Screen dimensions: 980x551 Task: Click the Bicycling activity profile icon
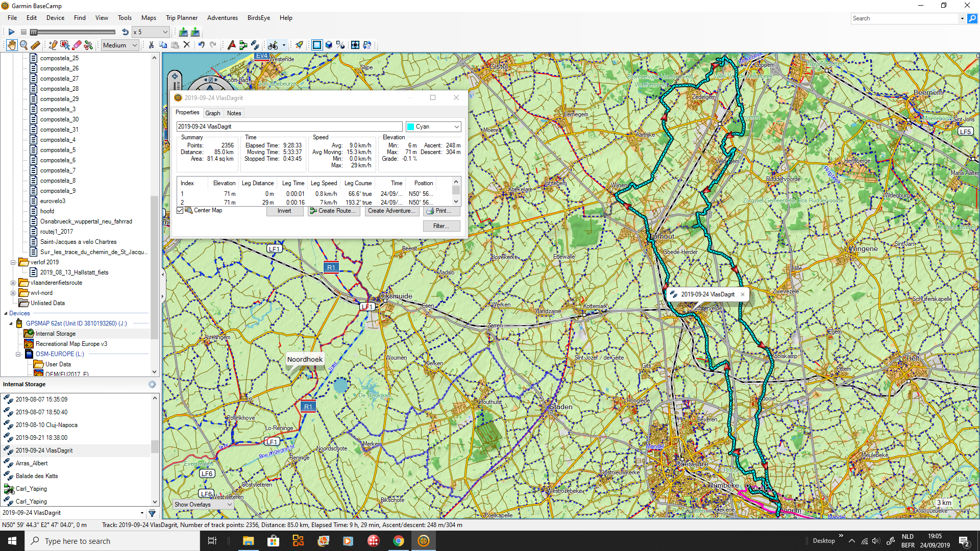(x=273, y=45)
